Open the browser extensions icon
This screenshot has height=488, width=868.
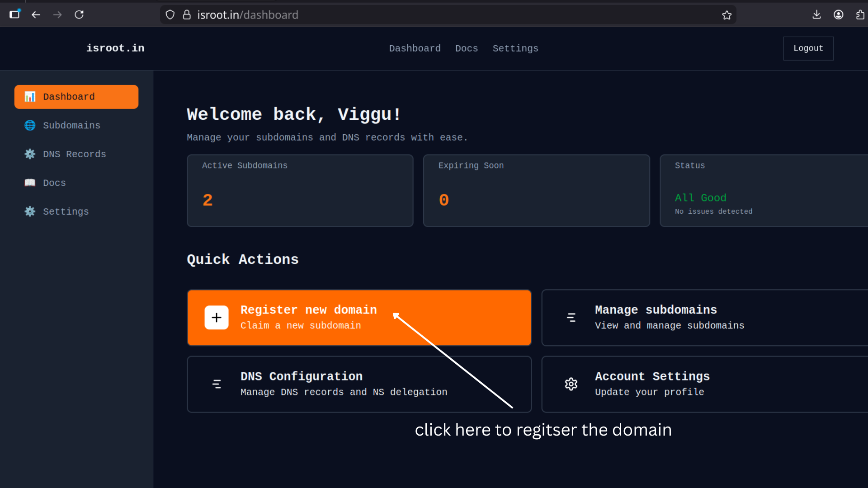pyautogui.click(x=860, y=15)
